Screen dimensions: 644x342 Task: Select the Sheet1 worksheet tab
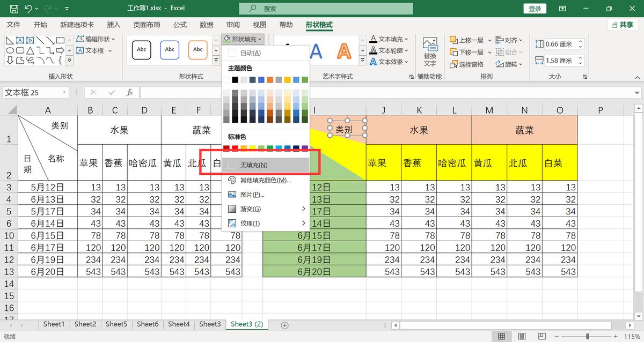click(54, 324)
